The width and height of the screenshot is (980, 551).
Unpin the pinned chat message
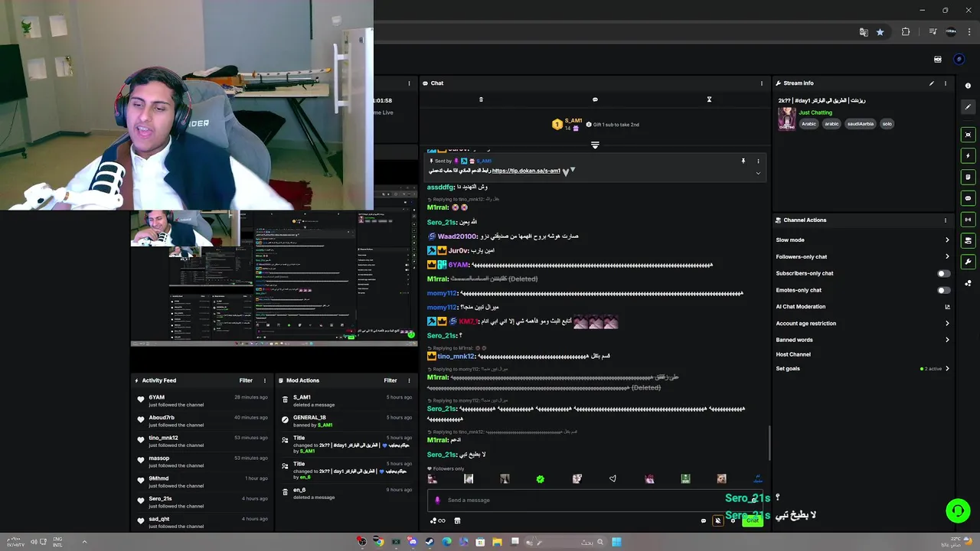click(743, 161)
